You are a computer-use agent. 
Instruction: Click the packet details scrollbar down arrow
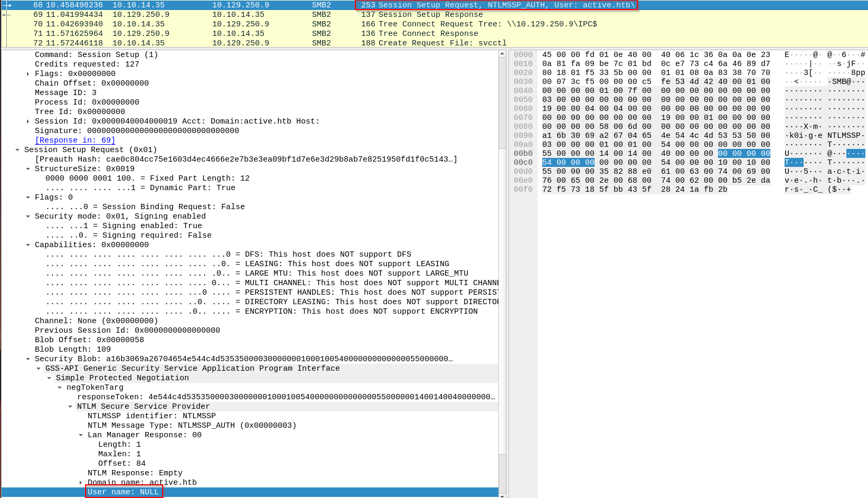point(502,495)
